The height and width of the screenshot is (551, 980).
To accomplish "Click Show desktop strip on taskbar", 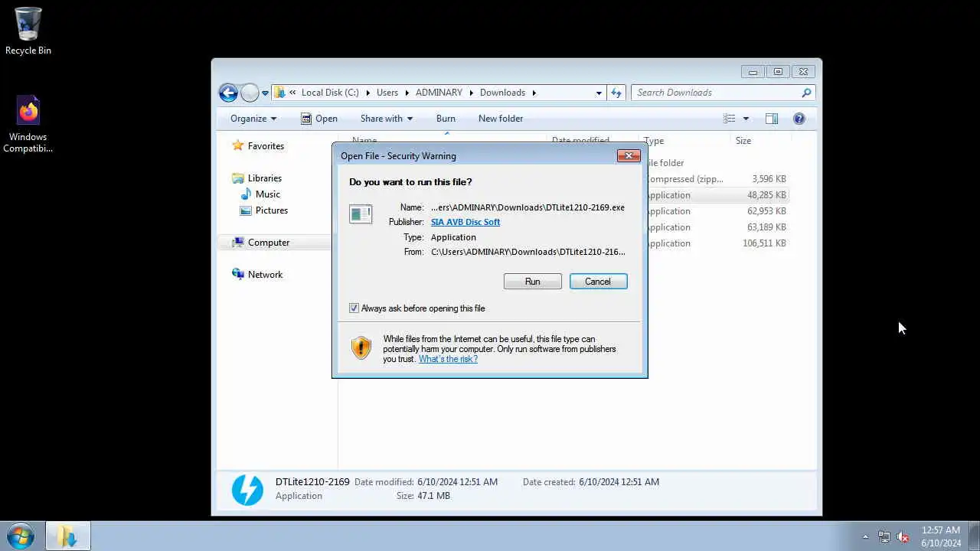I will [974, 536].
